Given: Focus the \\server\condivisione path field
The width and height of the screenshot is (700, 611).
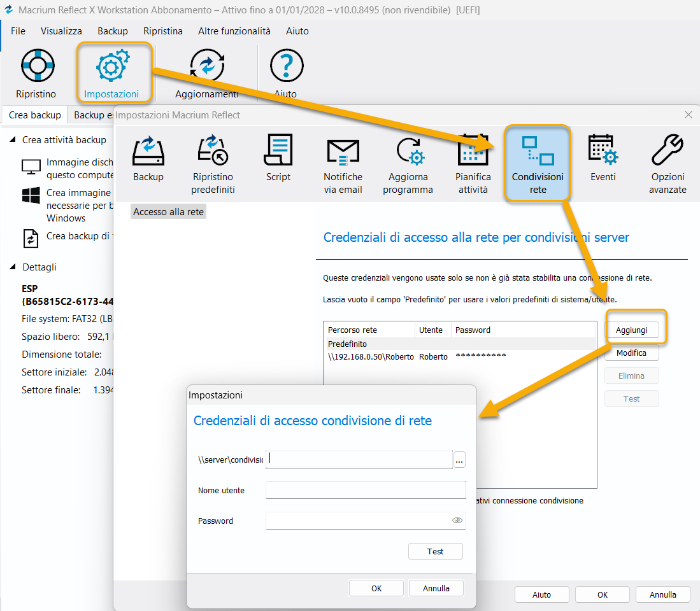Looking at the screenshot, I should pos(359,459).
